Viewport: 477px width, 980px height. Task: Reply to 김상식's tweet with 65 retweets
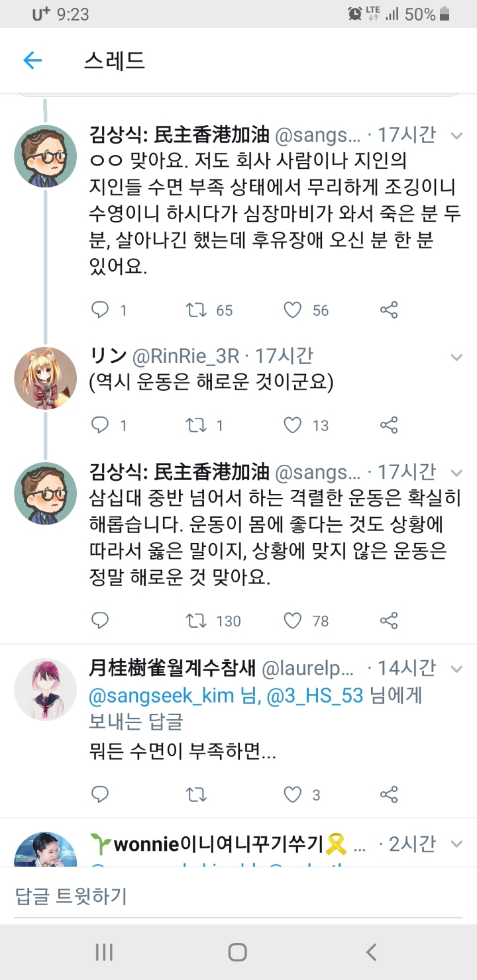point(100,310)
